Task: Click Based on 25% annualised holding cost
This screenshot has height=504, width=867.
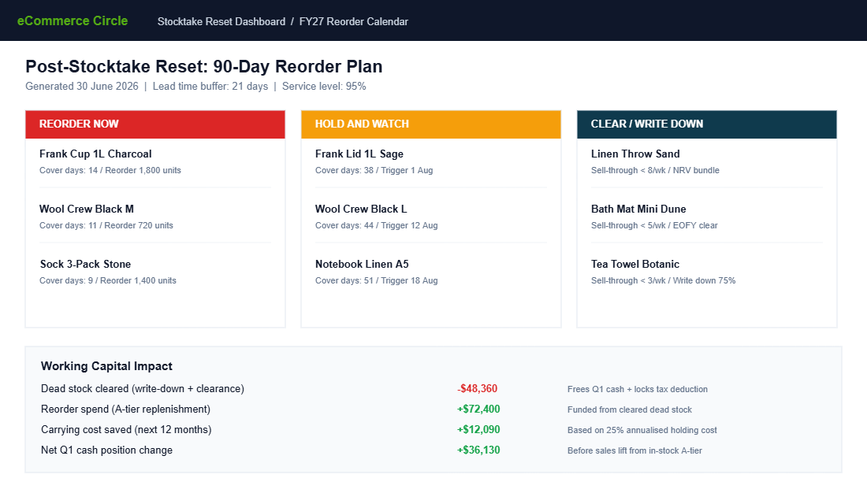Action: click(x=642, y=431)
